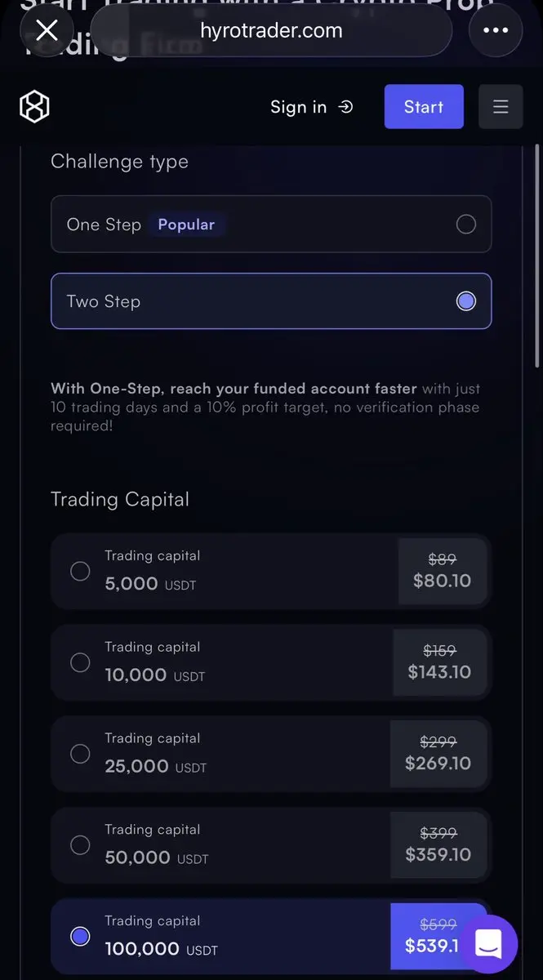
Task: Close the in-app browser with X
Action: point(47,31)
